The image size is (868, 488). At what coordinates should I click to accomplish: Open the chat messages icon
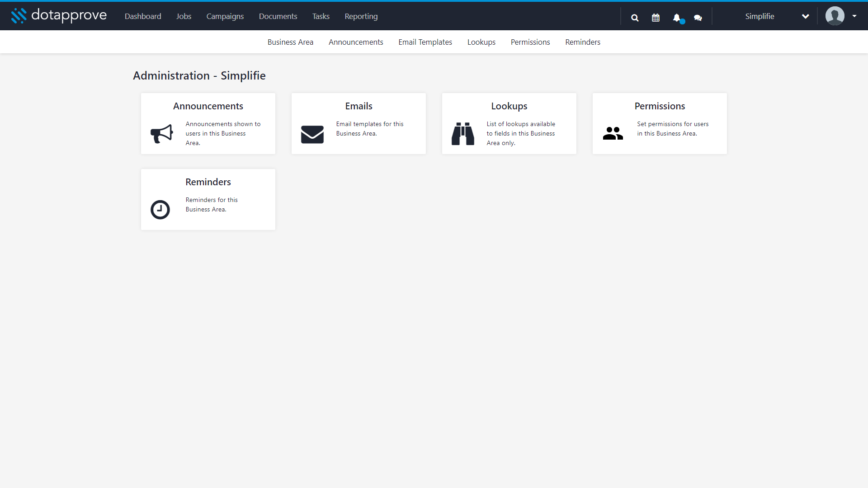click(x=698, y=18)
